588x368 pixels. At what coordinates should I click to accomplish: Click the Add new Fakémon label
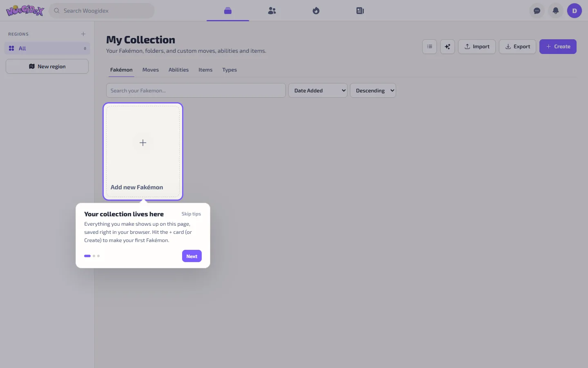point(137,187)
